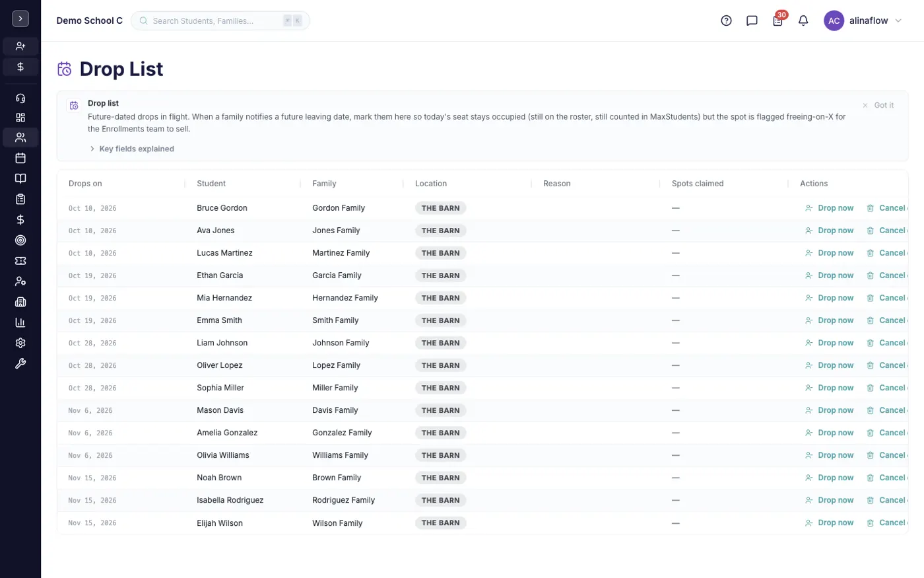Click the Location column header

click(x=431, y=184)
